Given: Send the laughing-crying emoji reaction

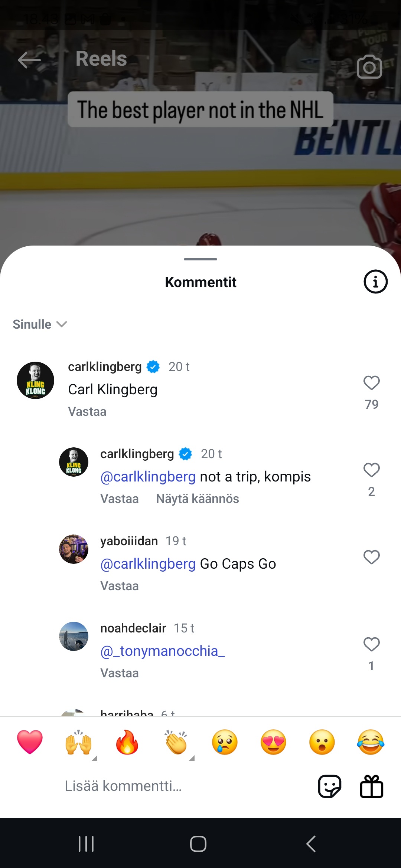Looking at the screenshot, I should point(370,742).
